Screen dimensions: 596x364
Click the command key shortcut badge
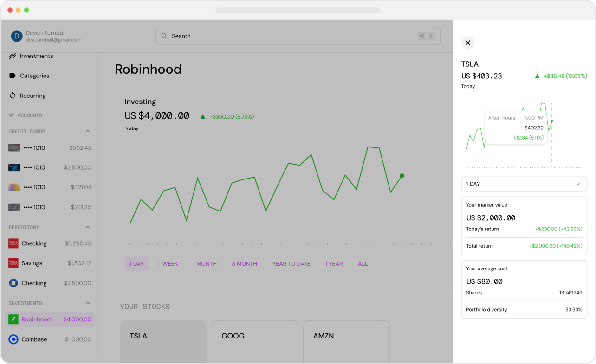(x=421, y=36)
